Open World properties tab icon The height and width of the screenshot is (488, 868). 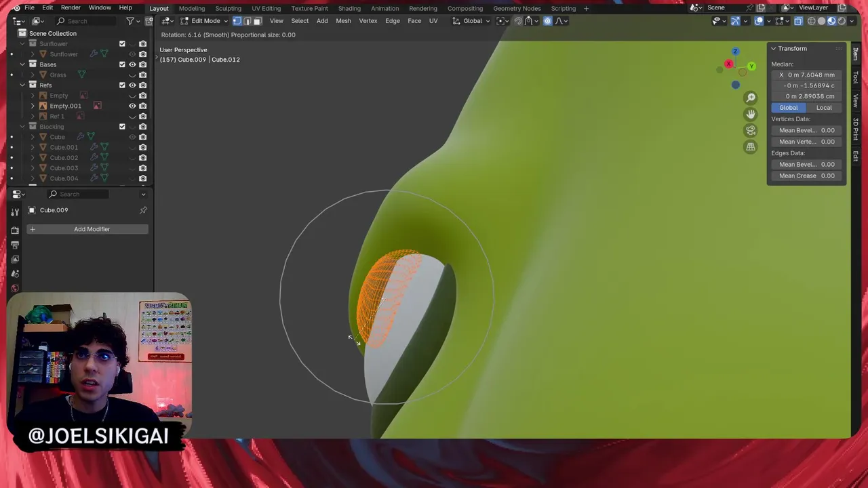point(15,288)
